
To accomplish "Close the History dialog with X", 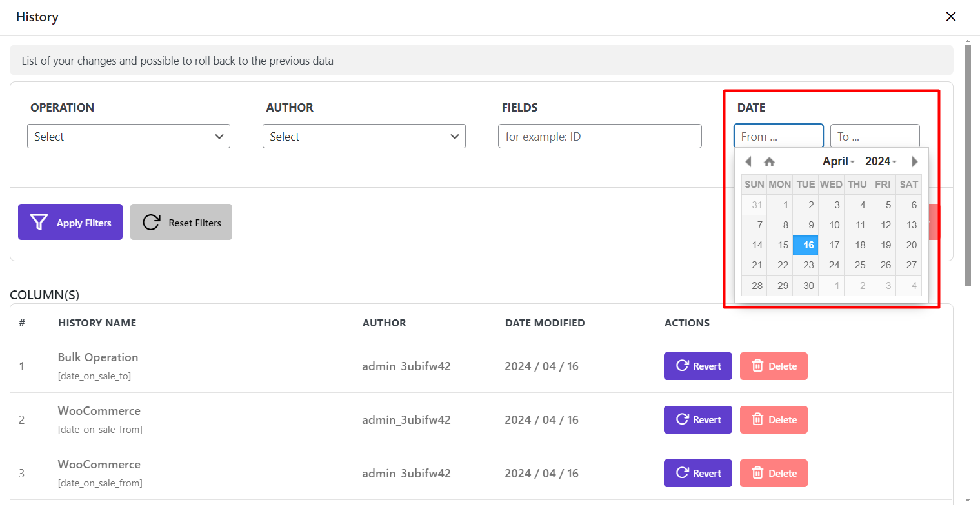I will pos(950,17).
